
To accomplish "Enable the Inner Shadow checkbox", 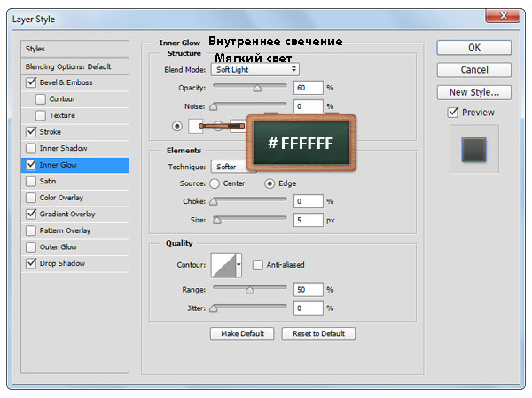I will pos(31,148).
